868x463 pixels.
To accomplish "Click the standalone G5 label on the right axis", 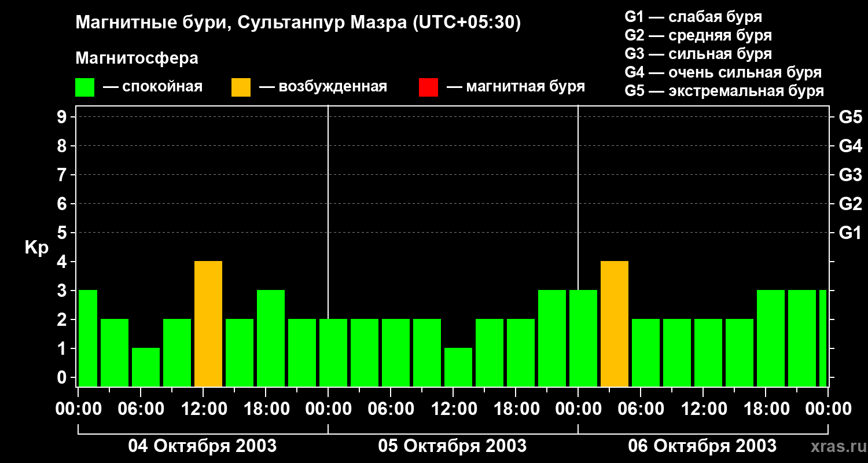I will (850, 117).
